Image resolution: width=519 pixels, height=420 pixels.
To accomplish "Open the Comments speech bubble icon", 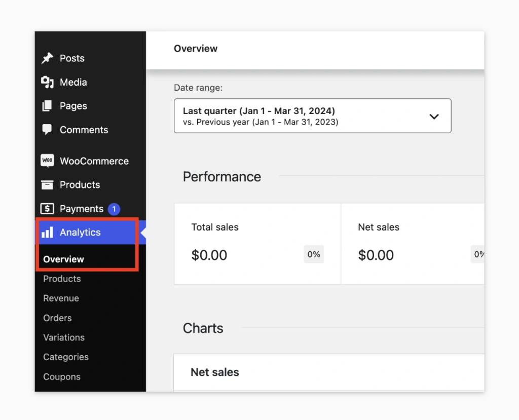I will click(48, 130).
